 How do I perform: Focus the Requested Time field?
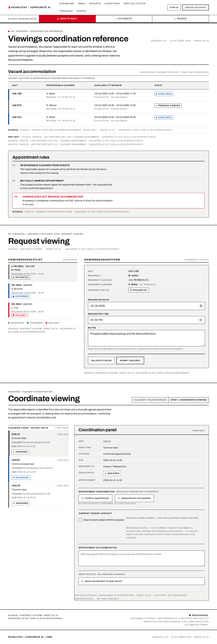click(146, 320)
